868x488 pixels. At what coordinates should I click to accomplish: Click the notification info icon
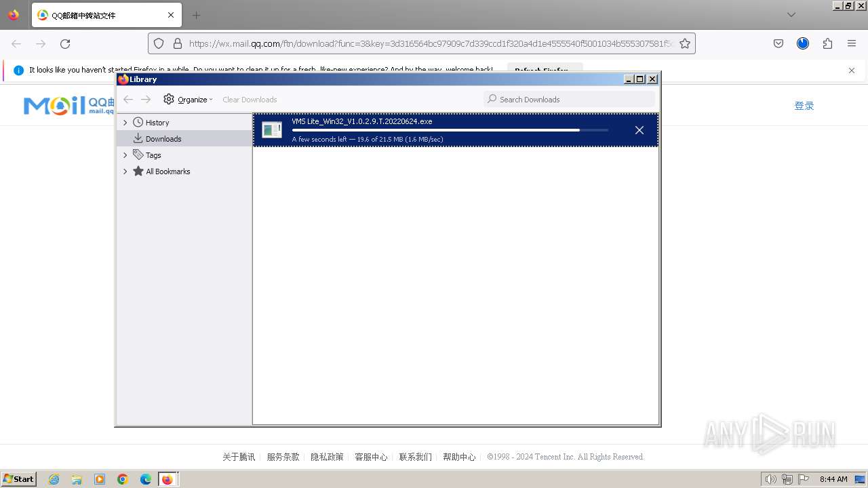18,70
